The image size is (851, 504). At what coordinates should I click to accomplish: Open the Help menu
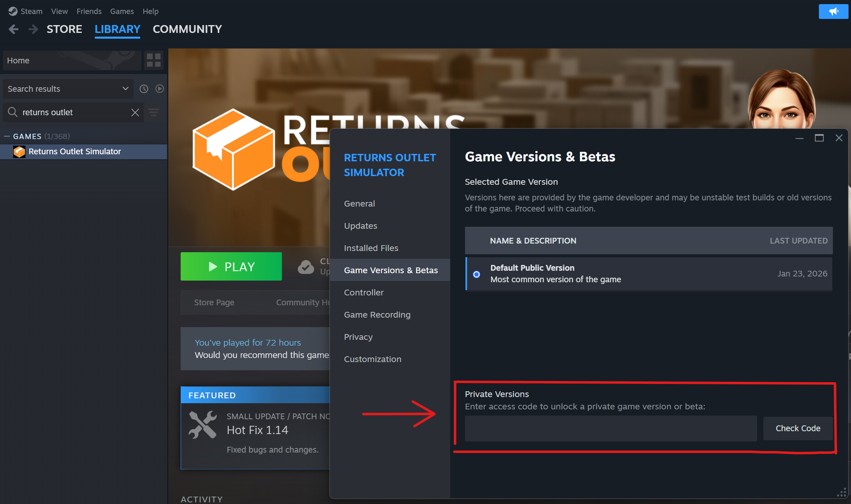click(x=151, y=12)
